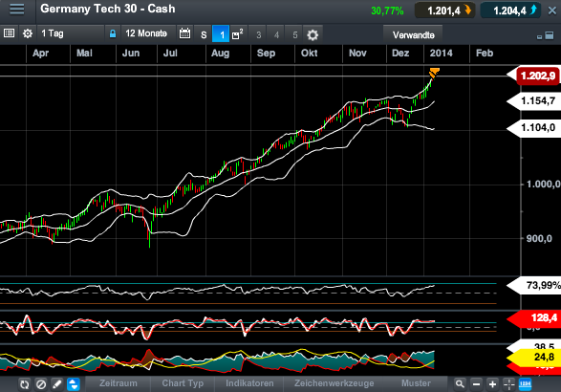Click the Apr month label
This screenshot has height=392, width=561.
pos(40,54)
